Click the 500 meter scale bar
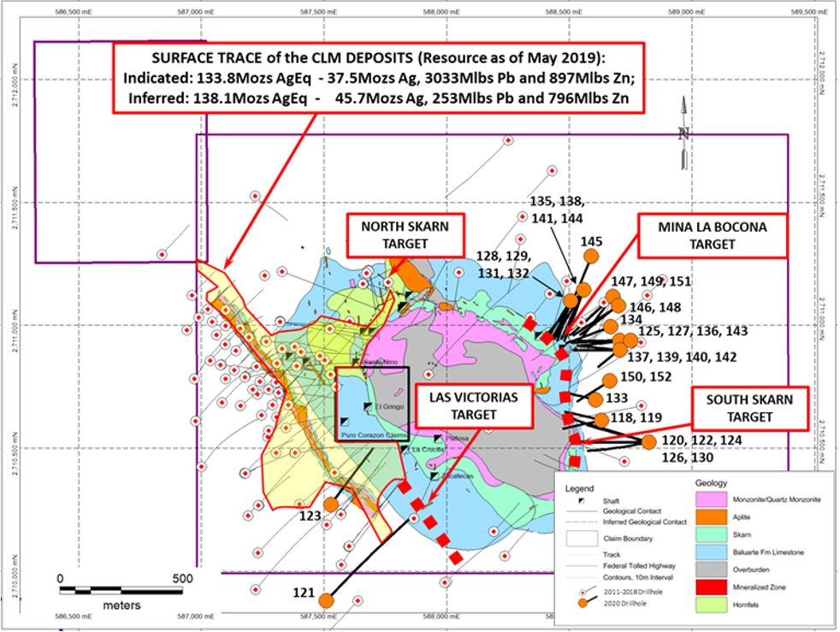840x632 pixels. click(121, 591)
